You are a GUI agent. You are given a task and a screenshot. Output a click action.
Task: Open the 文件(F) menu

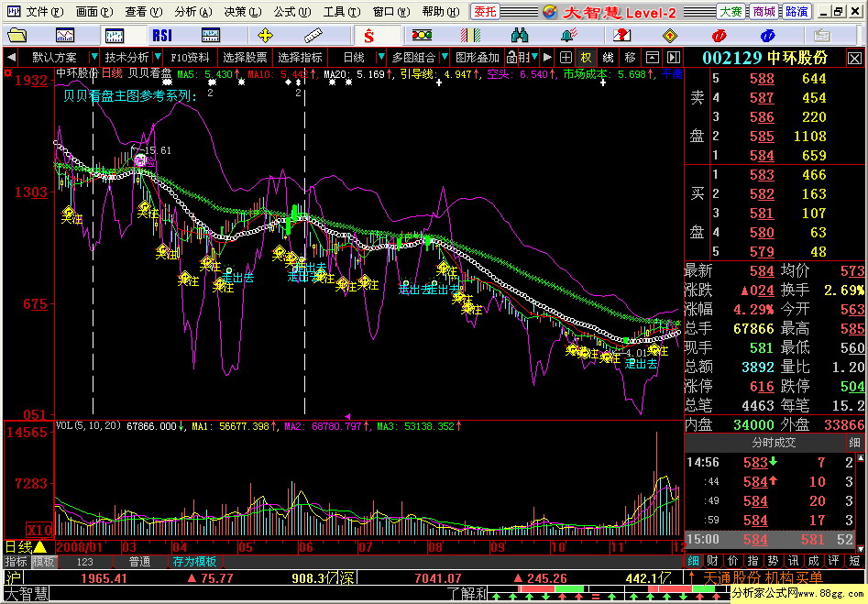point(46,12)
